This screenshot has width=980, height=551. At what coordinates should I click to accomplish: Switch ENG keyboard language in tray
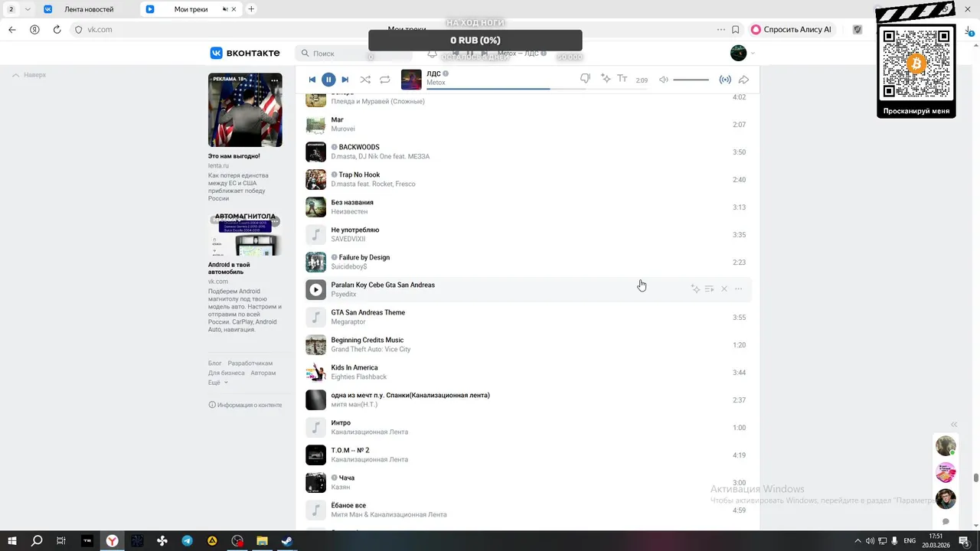(x=910, y=541)
